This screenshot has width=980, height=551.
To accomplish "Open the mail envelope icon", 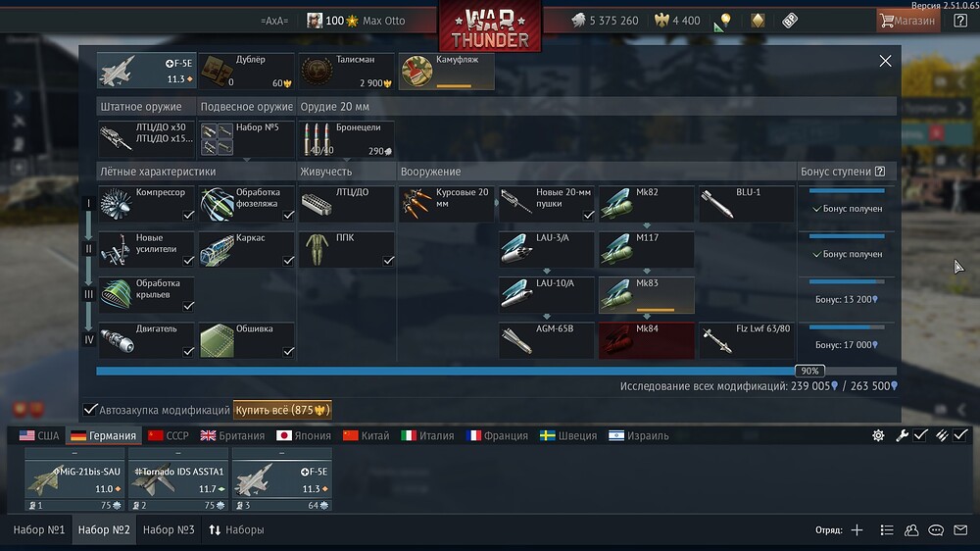I will (960, 530).
